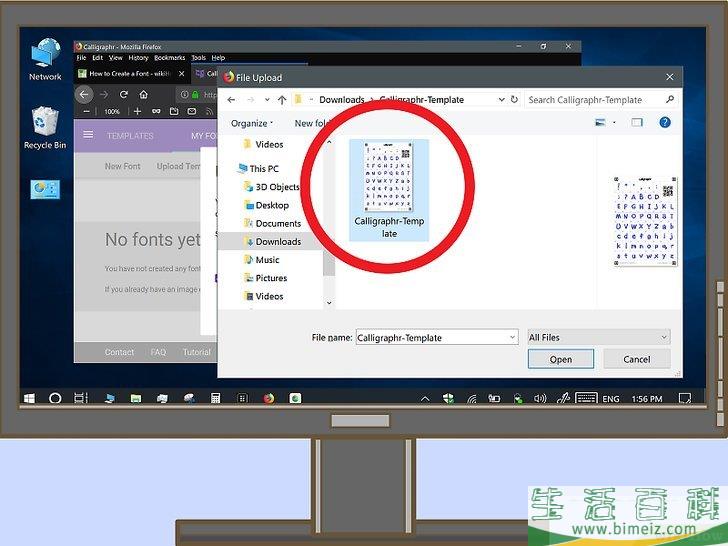Image resolution: width=728 pixels, height=546 pixels.
Task: Select 3D Objects in navigation pane
Action: pyautogui.click(x=272, y=187)
